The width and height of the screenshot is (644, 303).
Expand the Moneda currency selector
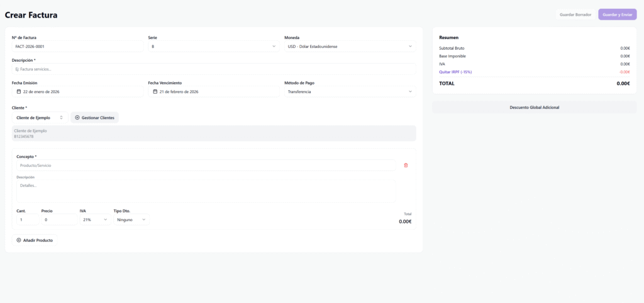[x=350, y=46]
